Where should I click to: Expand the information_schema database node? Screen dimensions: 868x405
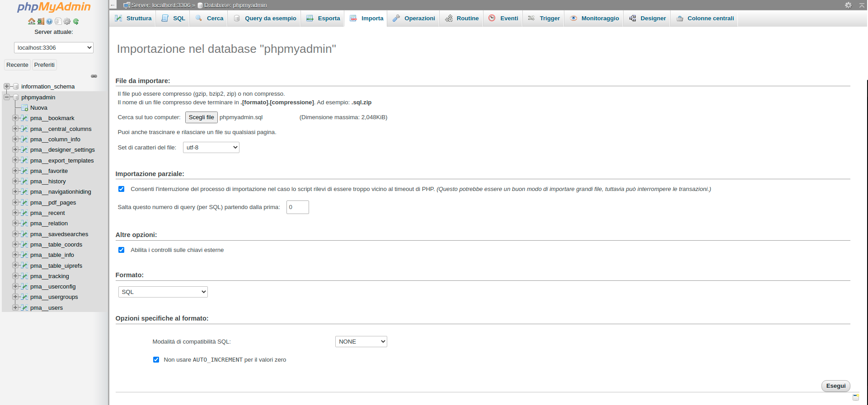click(7, 86)
